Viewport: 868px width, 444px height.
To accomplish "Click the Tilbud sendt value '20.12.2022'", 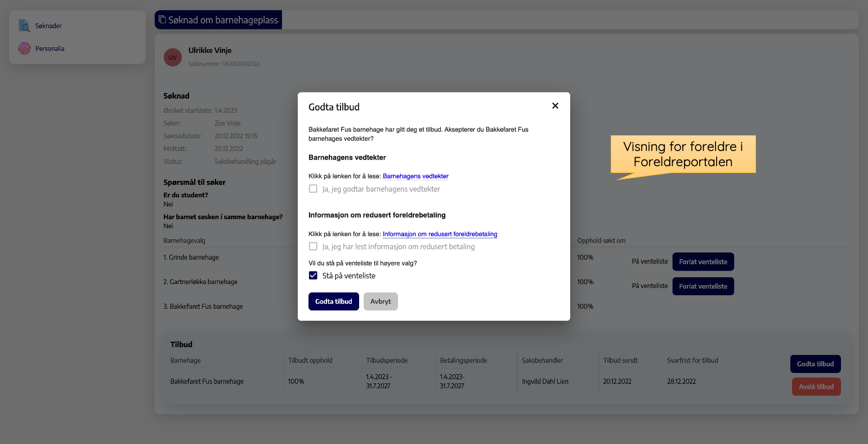I will tap(618, 381).
